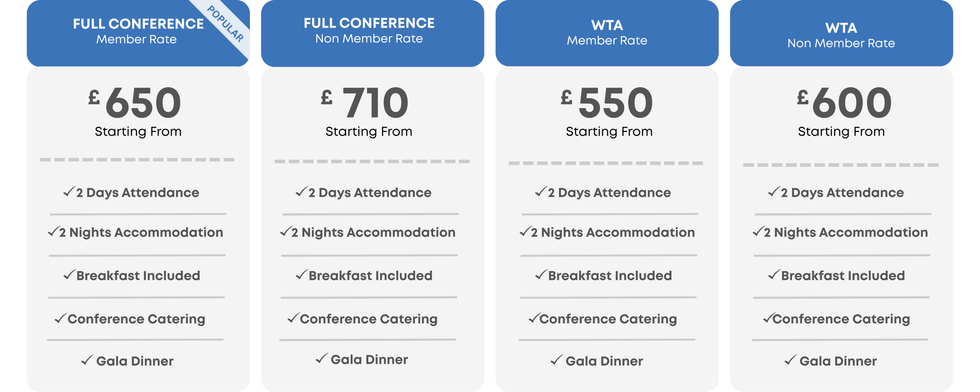Click checkmark by 2 Days Attendance under £600
Viewport: 980px width, 392px height.
click(x=774, y=191)
